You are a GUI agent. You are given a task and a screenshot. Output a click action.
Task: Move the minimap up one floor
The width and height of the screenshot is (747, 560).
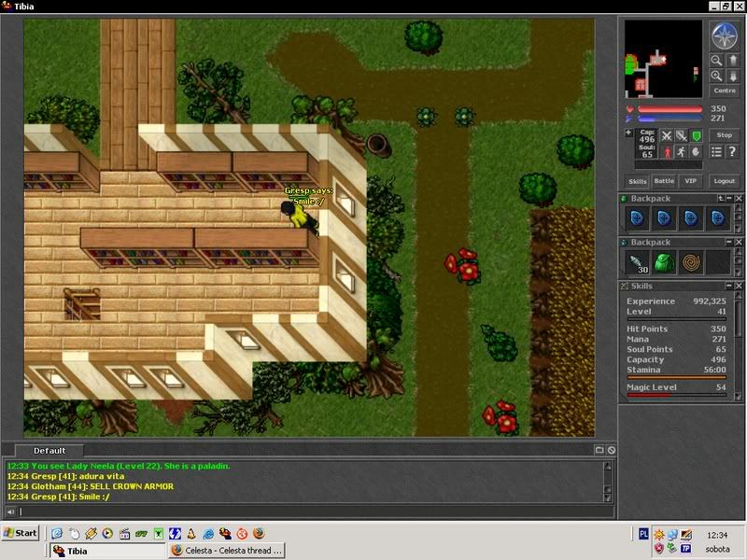(733, 60)
